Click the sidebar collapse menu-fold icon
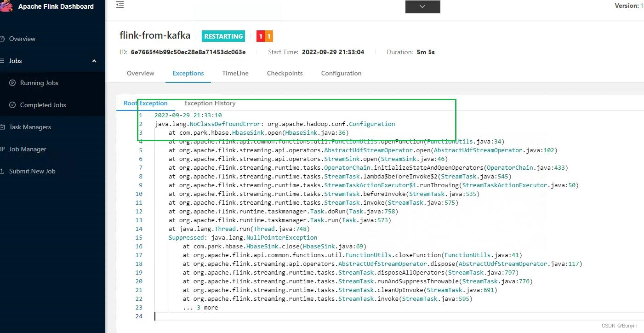644x333 pixels. tap(120, 5)
